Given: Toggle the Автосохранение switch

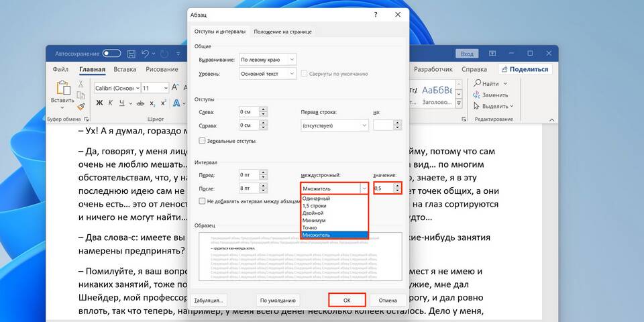Looking at the screenshot, I should [111, 53].
